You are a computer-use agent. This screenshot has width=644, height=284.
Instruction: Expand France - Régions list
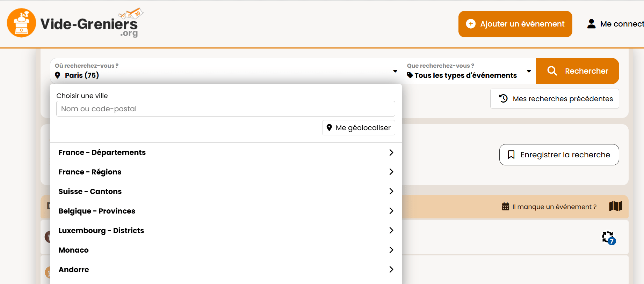tap(225, 172)
